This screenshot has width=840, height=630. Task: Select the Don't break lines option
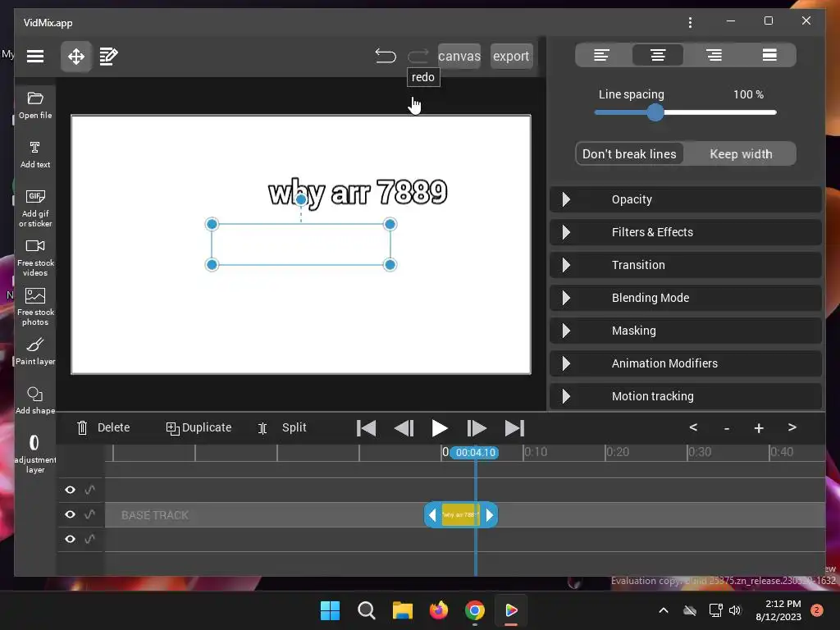point(629,154)
